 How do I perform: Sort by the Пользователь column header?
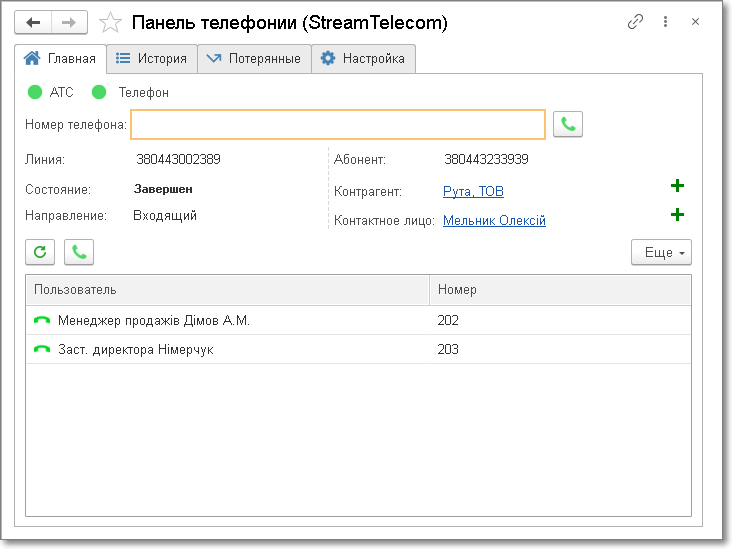[226, 290]
